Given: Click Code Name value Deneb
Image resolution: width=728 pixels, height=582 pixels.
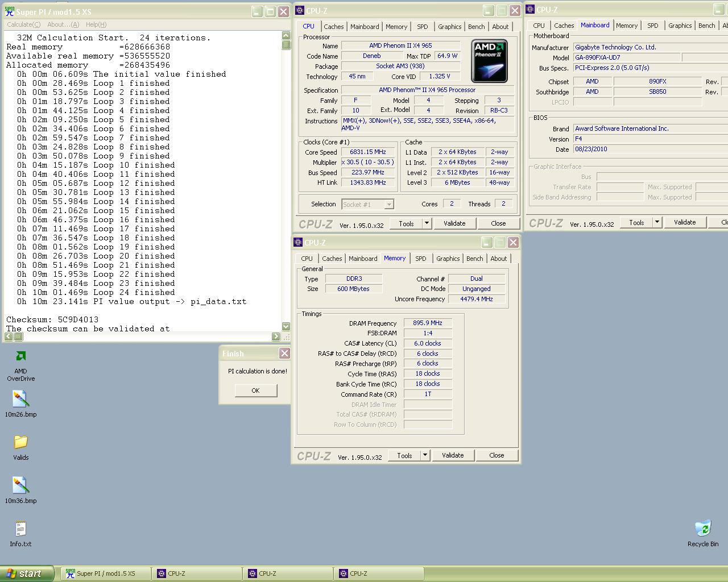Looking at the screenshot, I should click(x=372, y=56).
